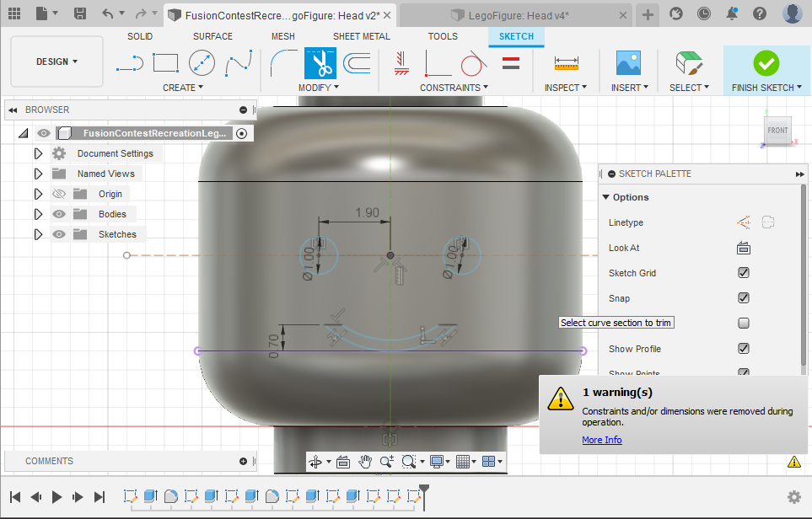Expand the Document Settings node

(x=38, y=153)
